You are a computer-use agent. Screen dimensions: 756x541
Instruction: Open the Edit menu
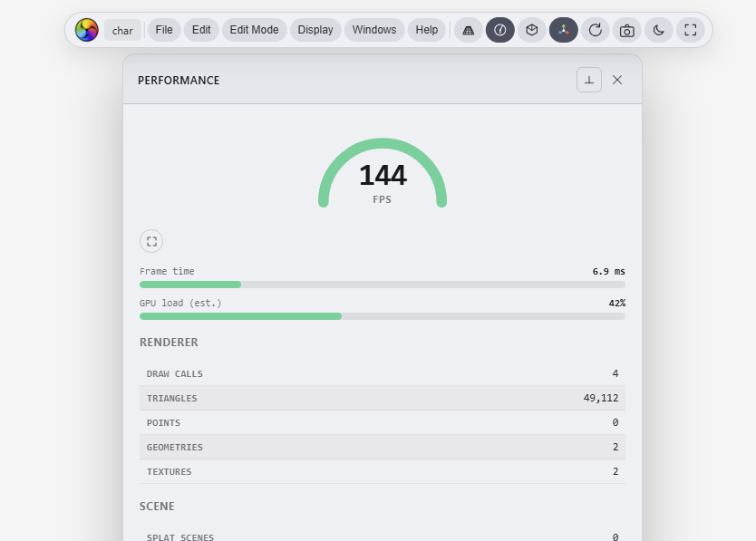click(201, 30)
